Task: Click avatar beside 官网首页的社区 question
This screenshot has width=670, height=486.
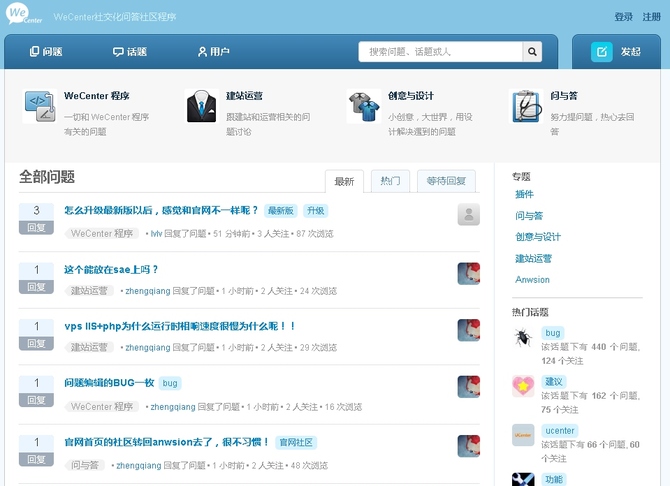Action: click(x=469, y=446)
